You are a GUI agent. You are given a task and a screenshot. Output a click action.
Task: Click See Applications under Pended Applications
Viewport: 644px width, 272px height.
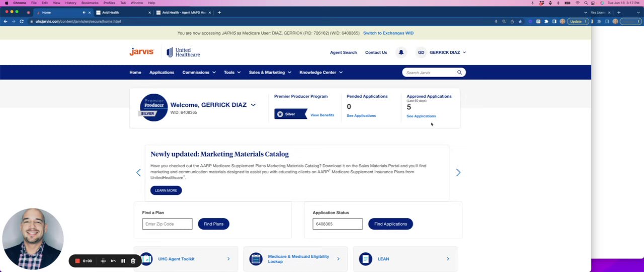click(x=361, y=116)
